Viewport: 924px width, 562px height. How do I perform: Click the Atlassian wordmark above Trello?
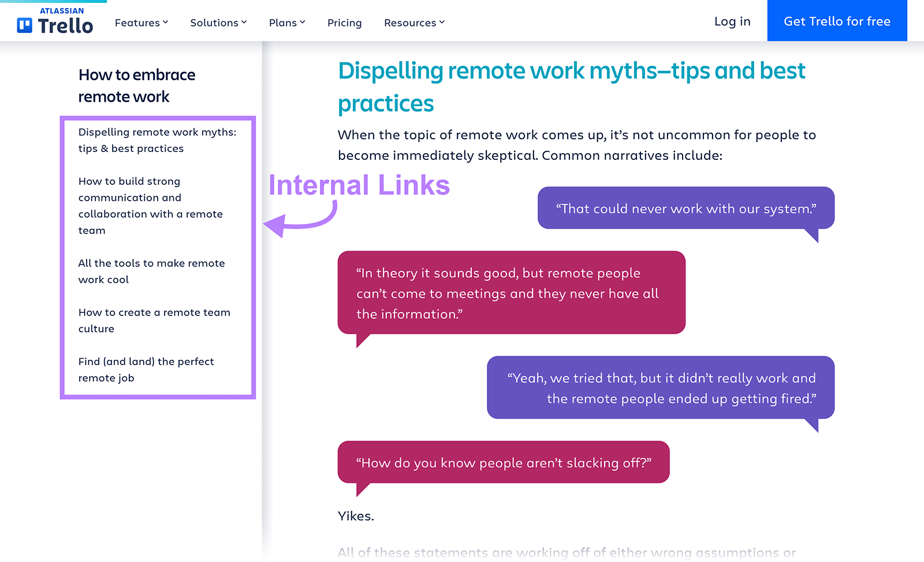pos(62,10)
